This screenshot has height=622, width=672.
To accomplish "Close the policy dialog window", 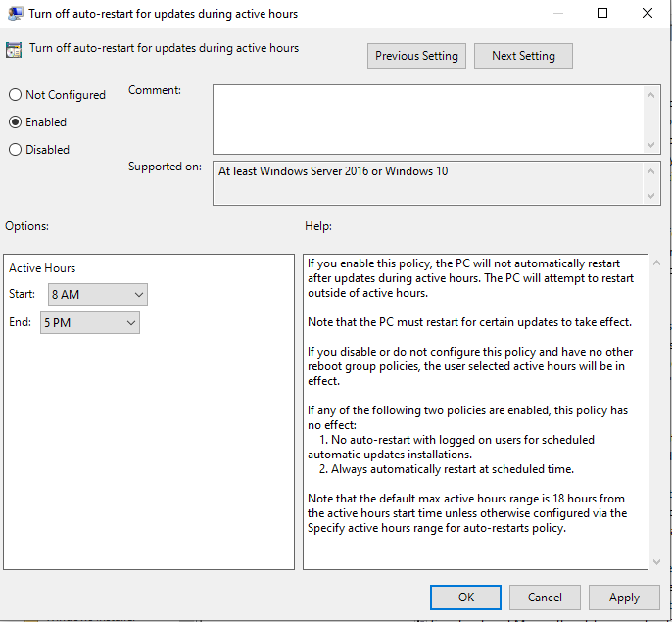I will click(x=648, y=13).
